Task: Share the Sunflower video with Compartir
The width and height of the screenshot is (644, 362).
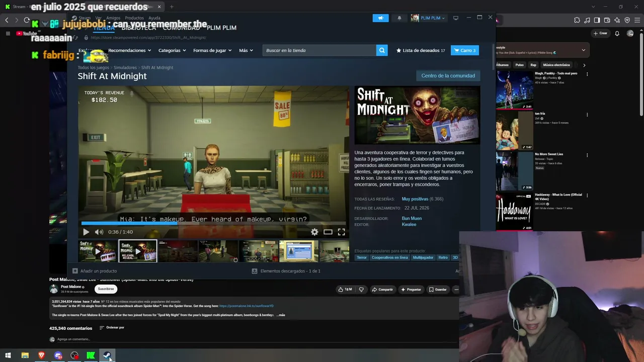Action: tap(382, 290)
